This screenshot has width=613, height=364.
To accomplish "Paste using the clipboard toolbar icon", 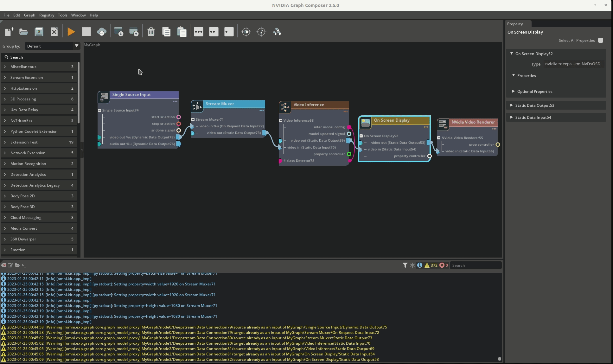I will (182, 32).
